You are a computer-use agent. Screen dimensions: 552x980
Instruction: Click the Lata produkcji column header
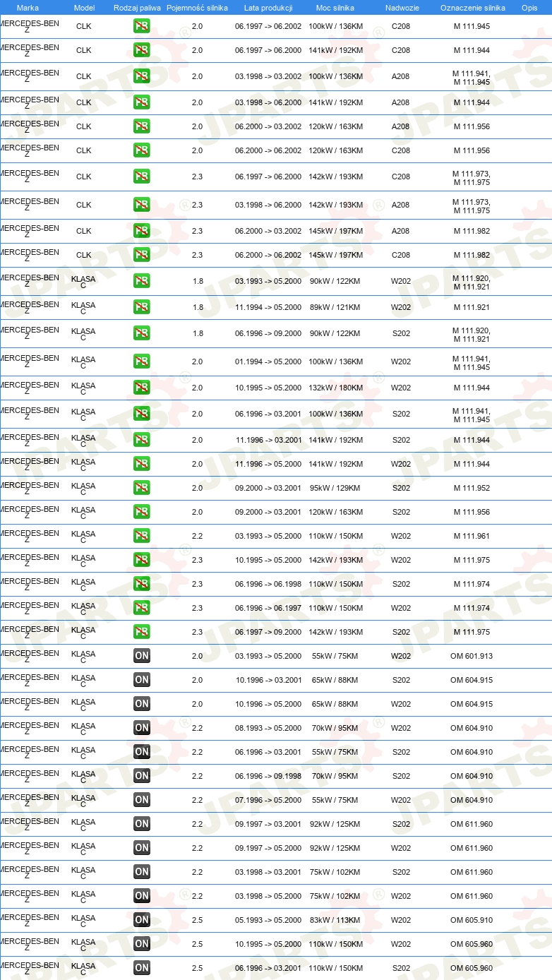coord(268,8)
